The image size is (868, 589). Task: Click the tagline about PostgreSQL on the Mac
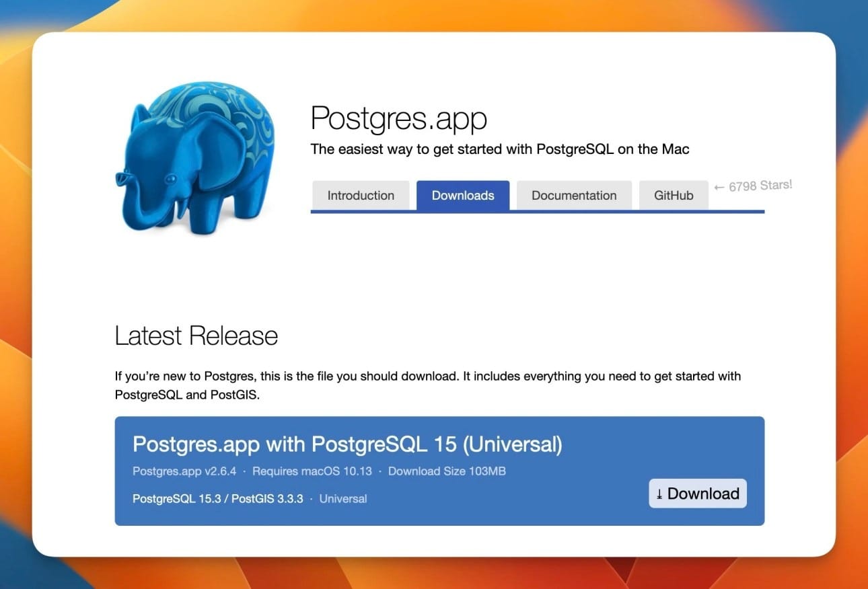pos(499,149)
